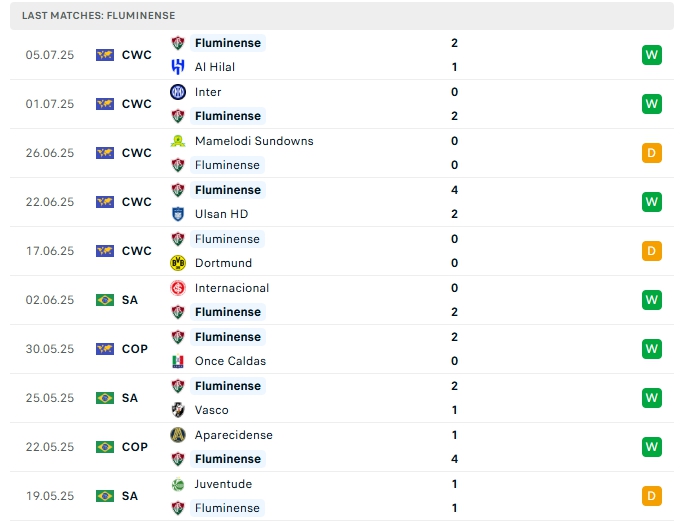
Task: Open the Mamelodi Sundowns team name
Action: coord(254,141)
